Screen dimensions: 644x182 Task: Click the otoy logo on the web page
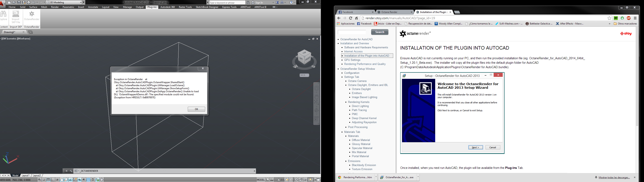(626, 34)
